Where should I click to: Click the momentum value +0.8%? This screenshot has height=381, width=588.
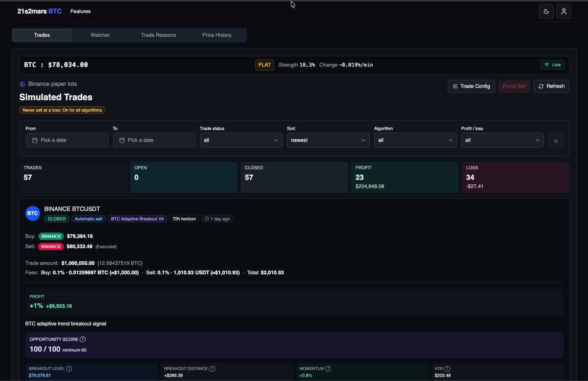click(x=306, y=375)
